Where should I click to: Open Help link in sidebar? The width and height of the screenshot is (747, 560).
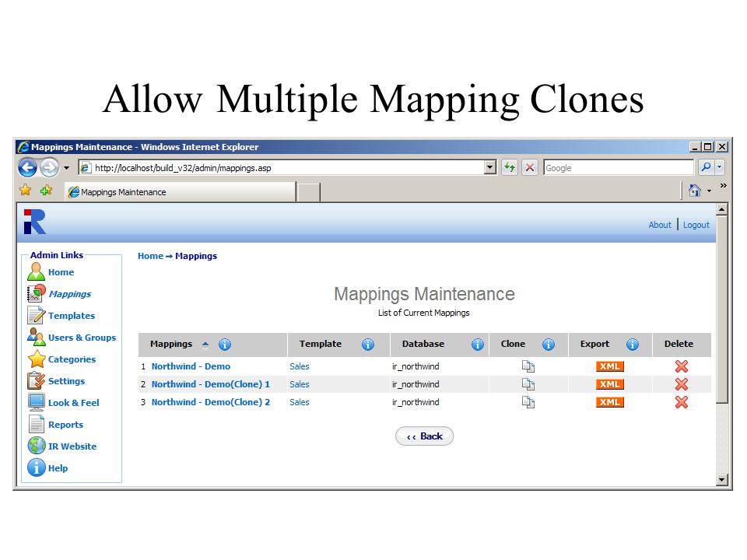(58, 468)
